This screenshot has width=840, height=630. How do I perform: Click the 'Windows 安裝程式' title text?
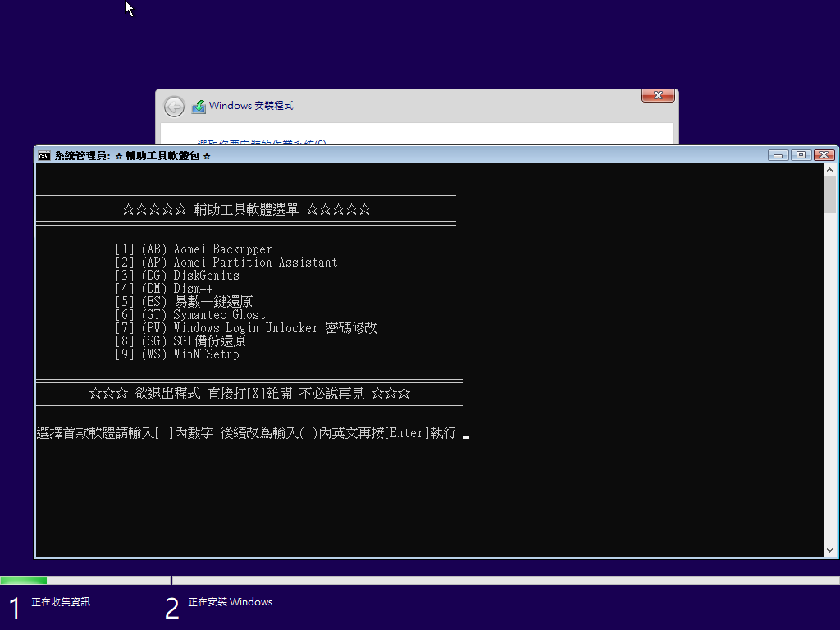click(x=251, y=106)
